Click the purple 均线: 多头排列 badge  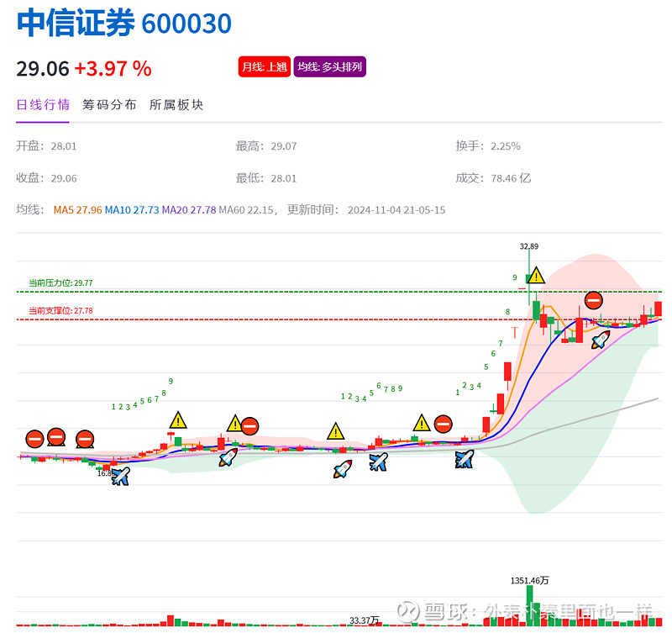(x=329, y=67)
